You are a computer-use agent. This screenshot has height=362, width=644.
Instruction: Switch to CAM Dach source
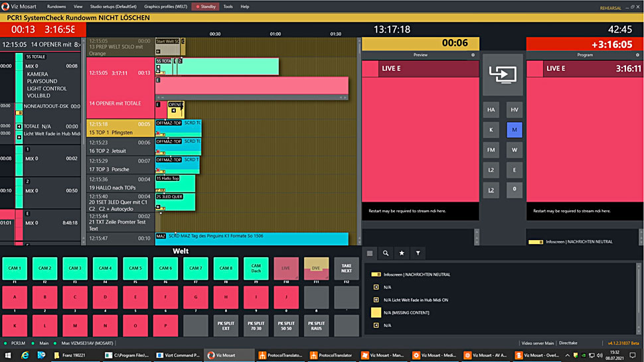click(x=256, y=269)
